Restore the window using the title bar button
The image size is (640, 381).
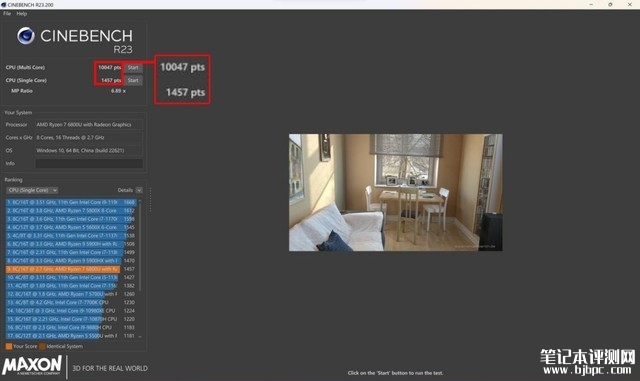click(x=610, y=4)
